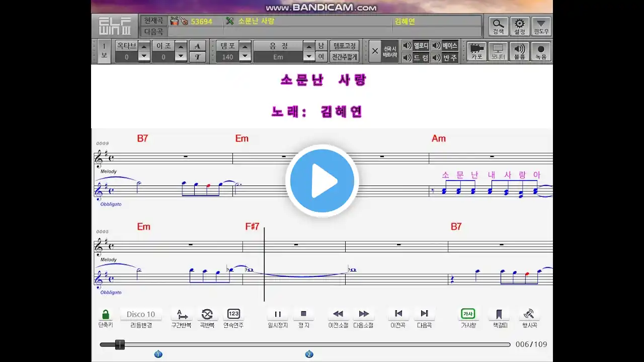Screen dimensions: 644x362
Task: Click the ELF WIN III logo
Action: 115,26
